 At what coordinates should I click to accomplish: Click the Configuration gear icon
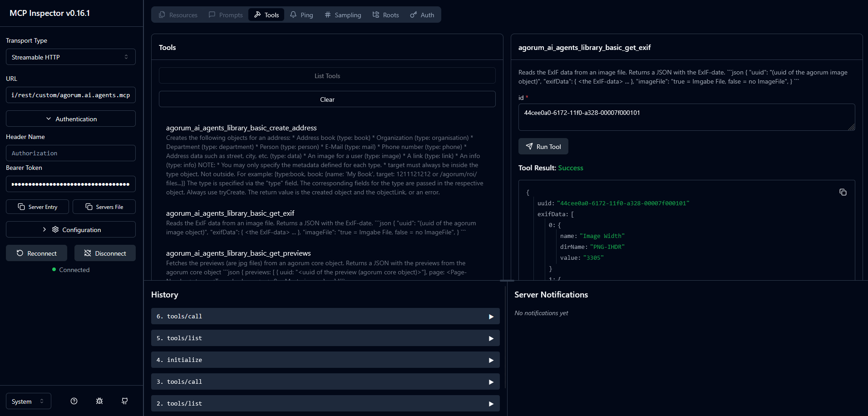pos(55,229)
